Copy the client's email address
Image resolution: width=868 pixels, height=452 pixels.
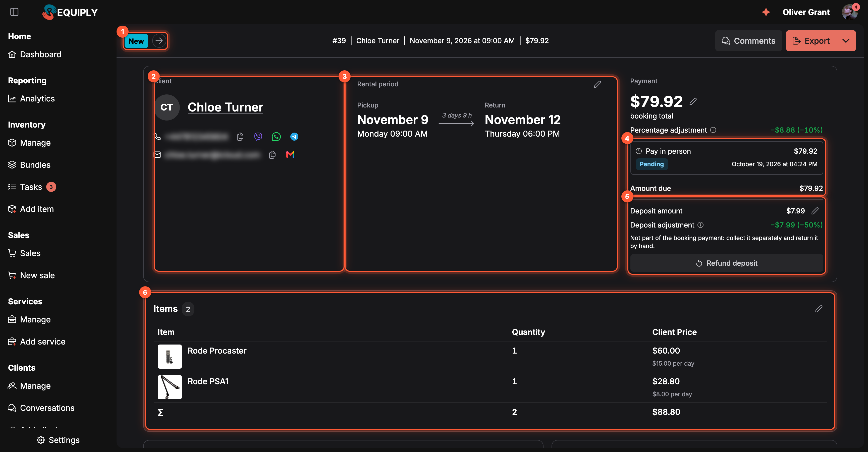click(x=272, y=155)
